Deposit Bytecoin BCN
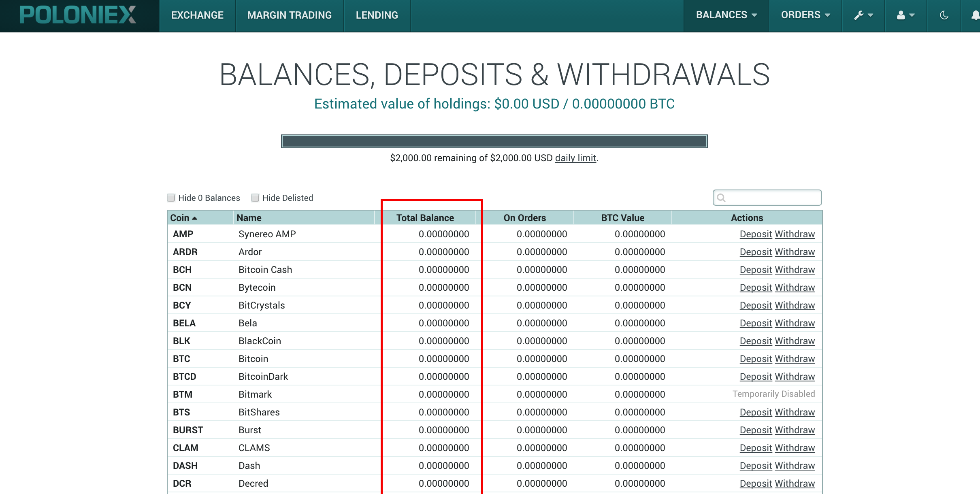980x494 pixels. point(756,287)
